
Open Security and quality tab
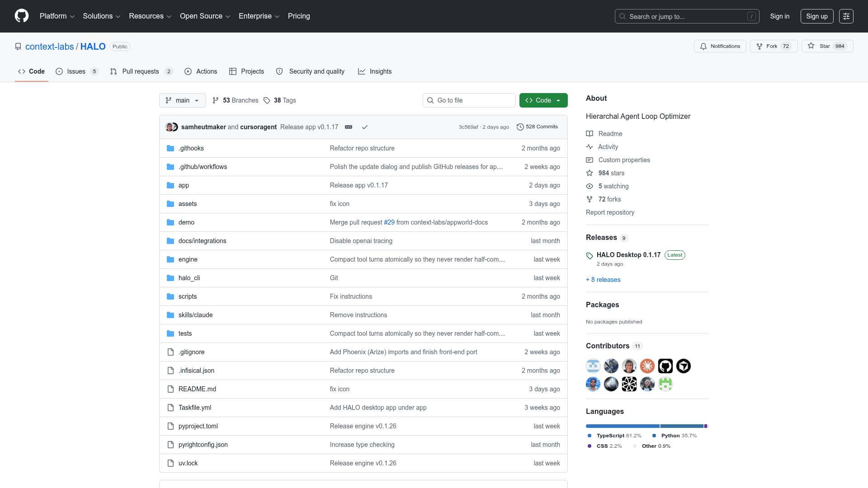(310, 71)
